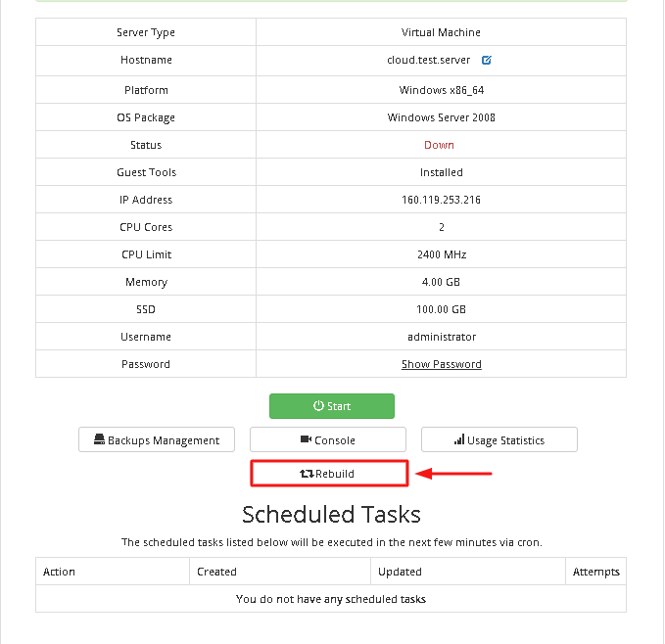Screen dimensions: 665x644
Task: Click the edit hostname pencil icon
Action: 487,60
